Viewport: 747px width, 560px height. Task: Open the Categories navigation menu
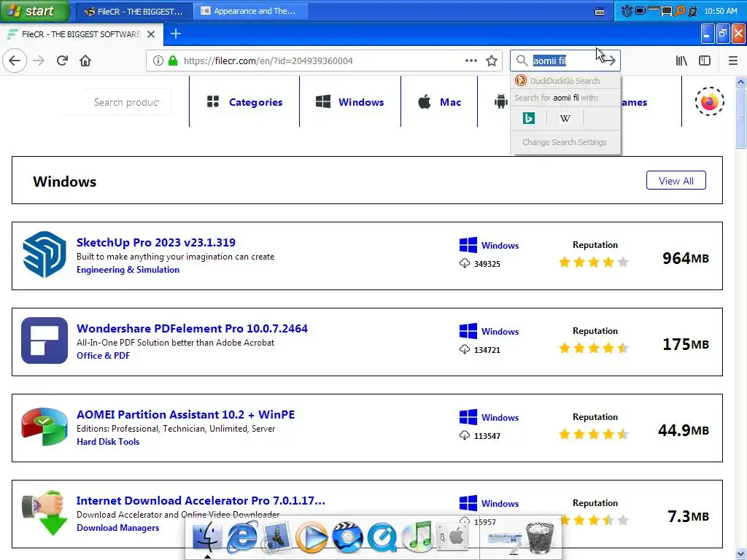pos(244,102)
